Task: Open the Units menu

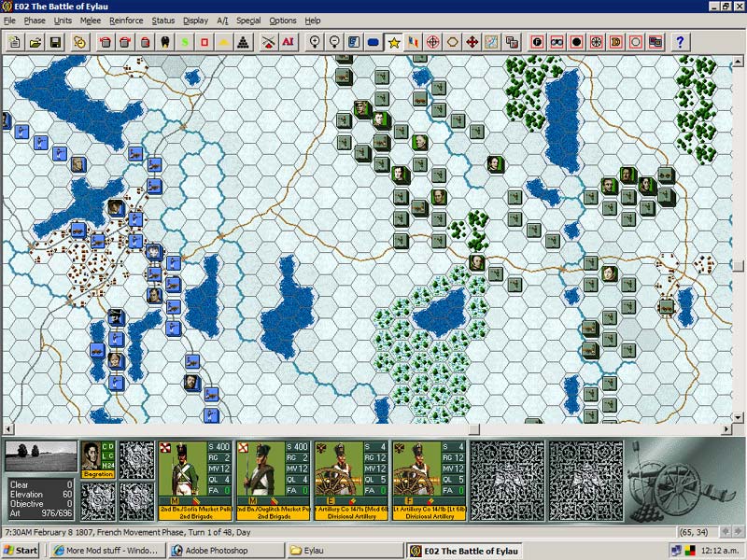Action: coord(63,21)
